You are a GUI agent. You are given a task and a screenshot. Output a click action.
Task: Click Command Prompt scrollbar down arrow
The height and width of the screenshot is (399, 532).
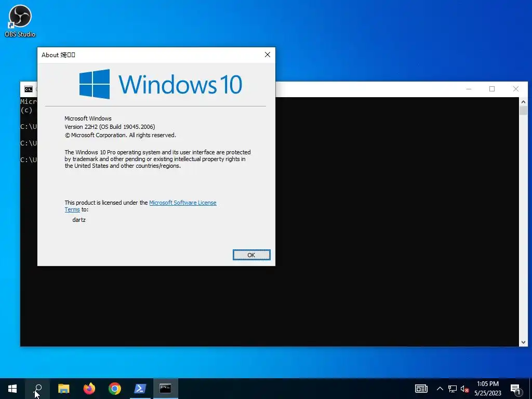(523, 342)
